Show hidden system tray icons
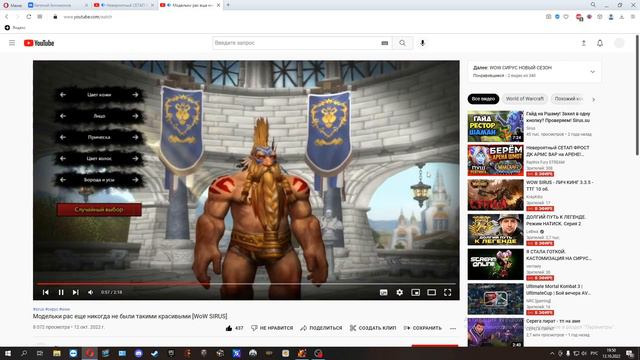 pos(552,353)
